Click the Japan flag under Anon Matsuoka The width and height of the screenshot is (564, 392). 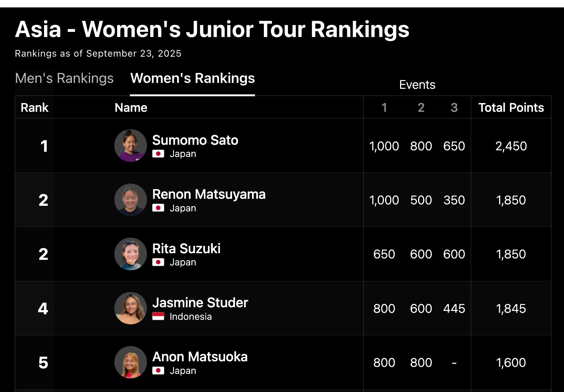(158, 371)
